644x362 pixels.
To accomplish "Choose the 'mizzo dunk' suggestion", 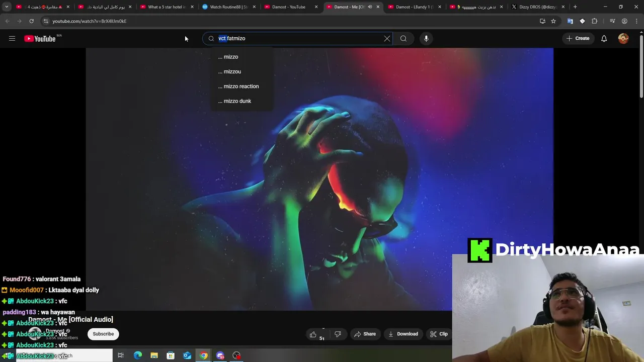I will [243, 101].
